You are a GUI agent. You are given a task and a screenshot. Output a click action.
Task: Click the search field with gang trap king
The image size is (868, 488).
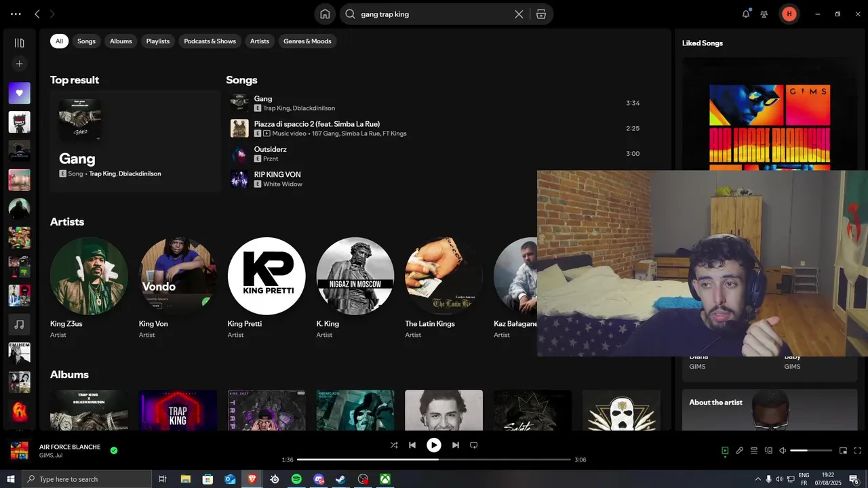click(434, 14)
